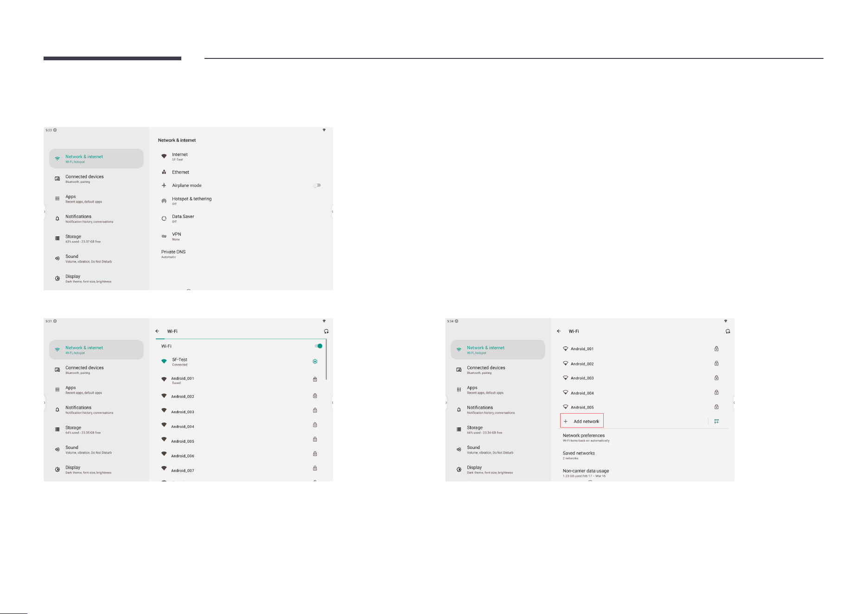Select Connected devices in 5:34 screen sidebar
This screenshot has width=868, height=614.
(498, 370)
